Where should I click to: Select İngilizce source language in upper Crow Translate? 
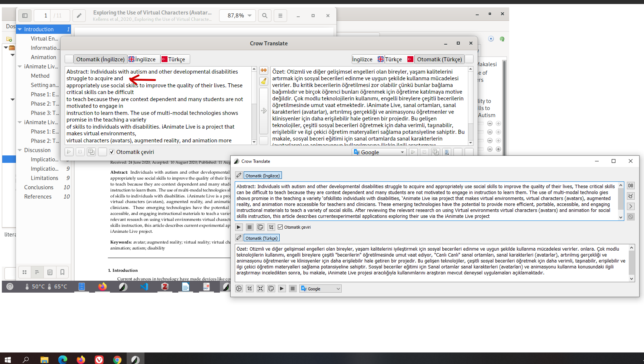pyautogui.click(x=144, y=59)
